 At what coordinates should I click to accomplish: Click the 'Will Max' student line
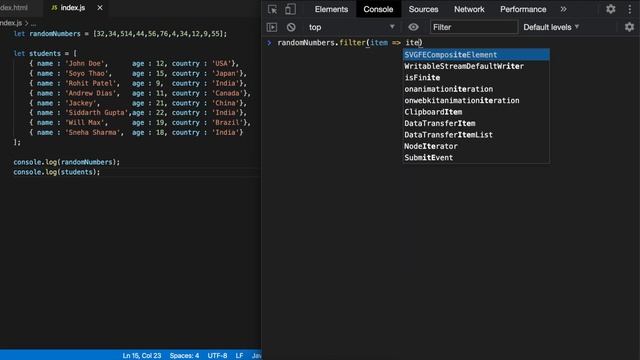pos(140,122)
